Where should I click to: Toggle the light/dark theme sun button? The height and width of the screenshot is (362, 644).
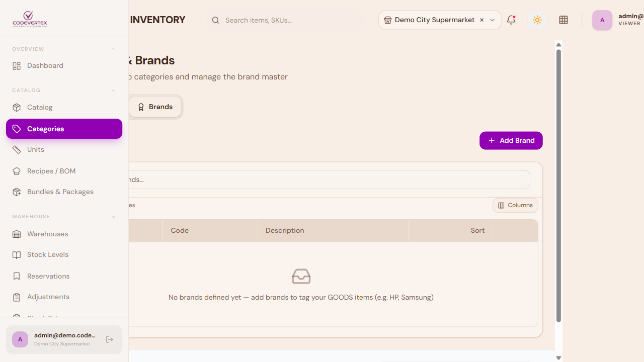(x=537, y=20)
